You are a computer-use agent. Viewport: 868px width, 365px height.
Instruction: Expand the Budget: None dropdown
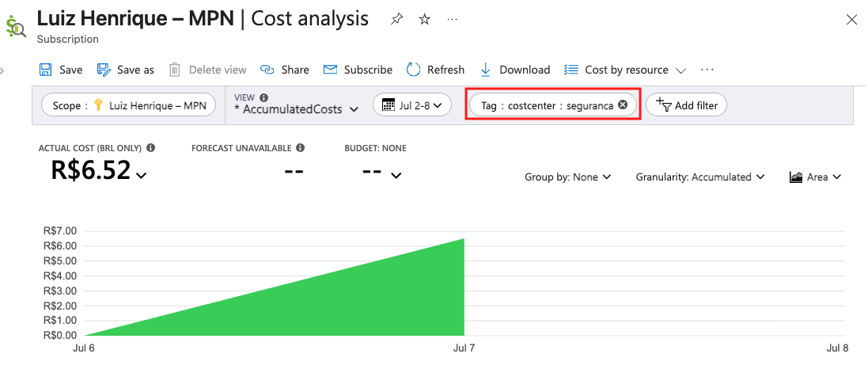click(396, 175)
